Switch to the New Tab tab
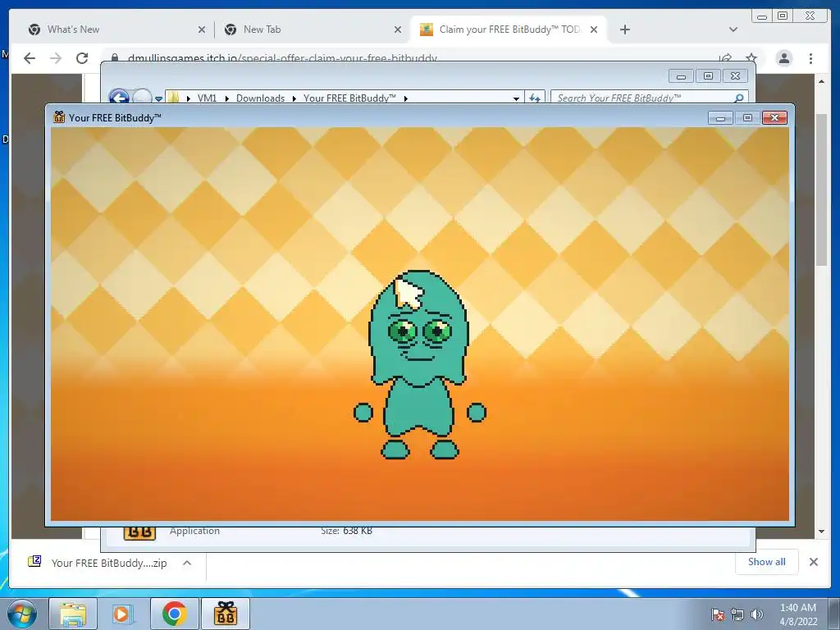The width and height of the screenshot is (840, 630). coord(311,30)
